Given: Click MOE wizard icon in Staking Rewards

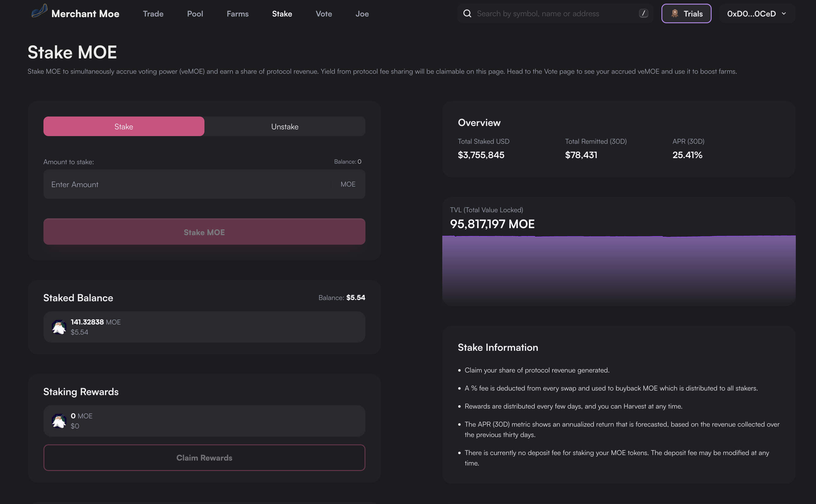Looking at the screenshot, I should click(59, 421).
